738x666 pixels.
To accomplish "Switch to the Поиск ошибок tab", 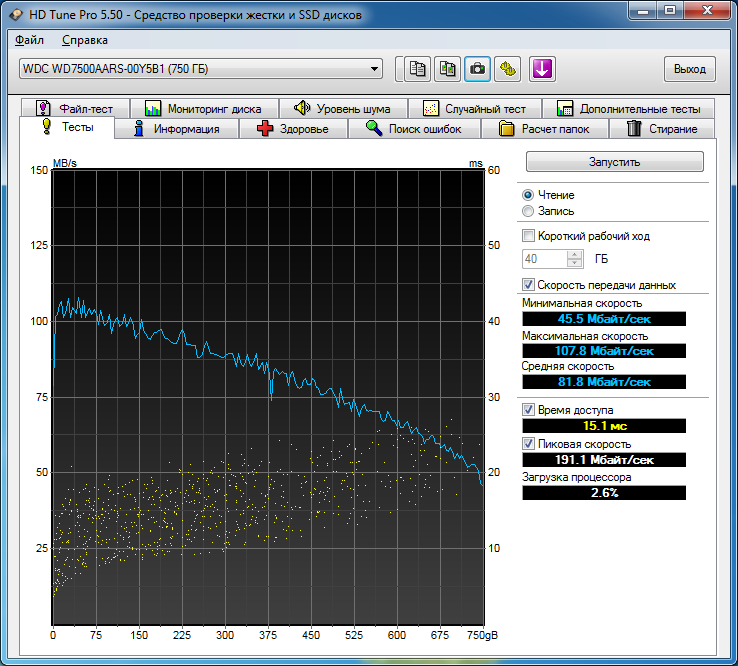I will coord(414,128).
